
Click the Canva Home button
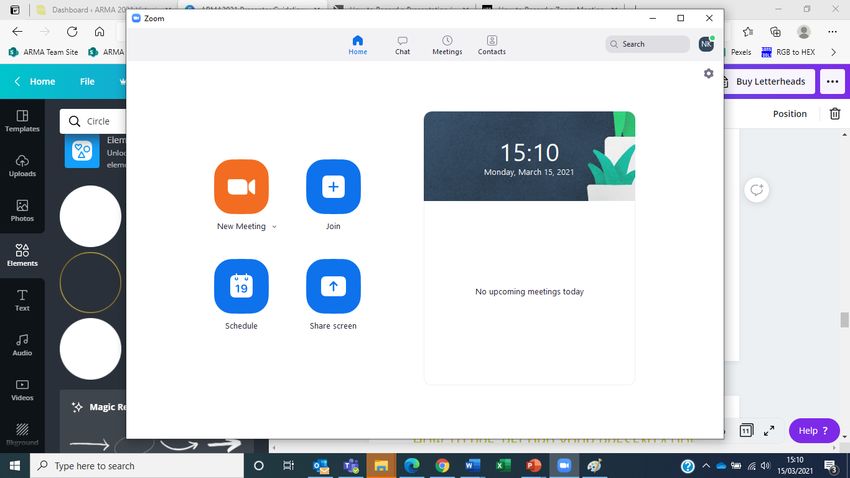click(35, 81)
